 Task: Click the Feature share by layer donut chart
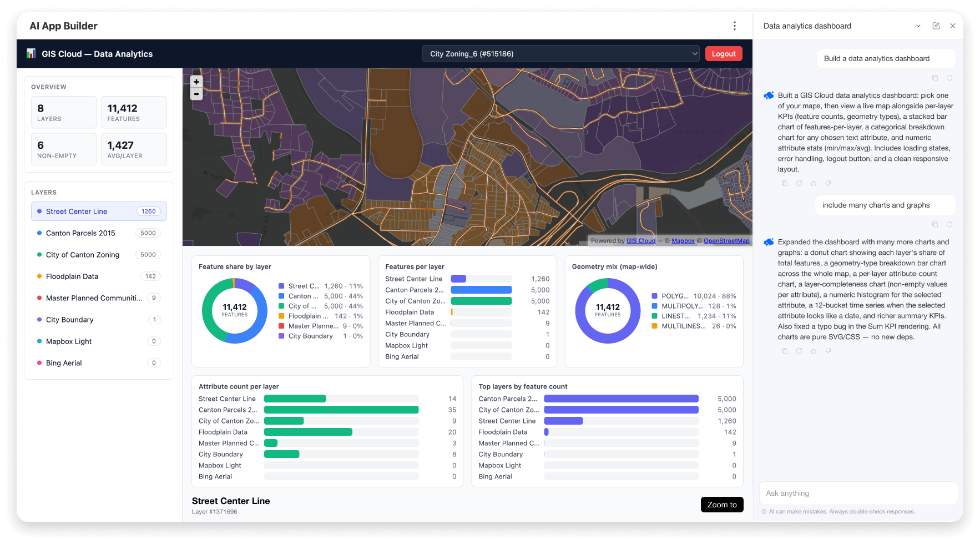click(235, 311)
